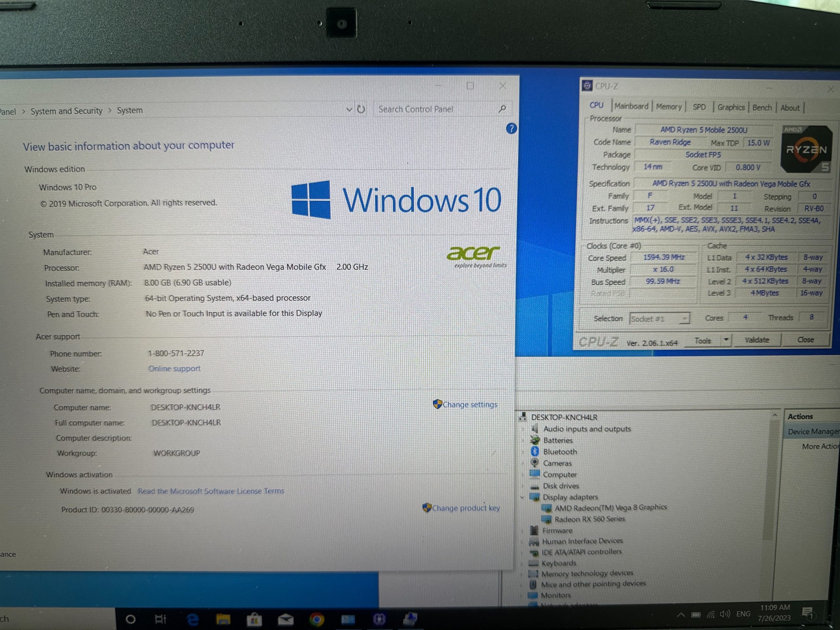Screen dimensions: 840x630
Task: Open CPU-Z Tools dropdown arrow
Action: [x=726, y=340]
